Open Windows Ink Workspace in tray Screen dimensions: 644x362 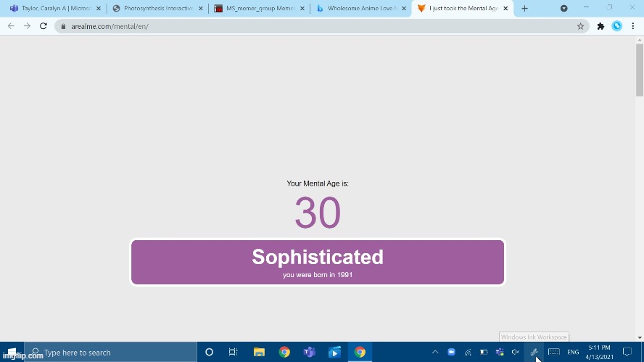pos(534,353)
